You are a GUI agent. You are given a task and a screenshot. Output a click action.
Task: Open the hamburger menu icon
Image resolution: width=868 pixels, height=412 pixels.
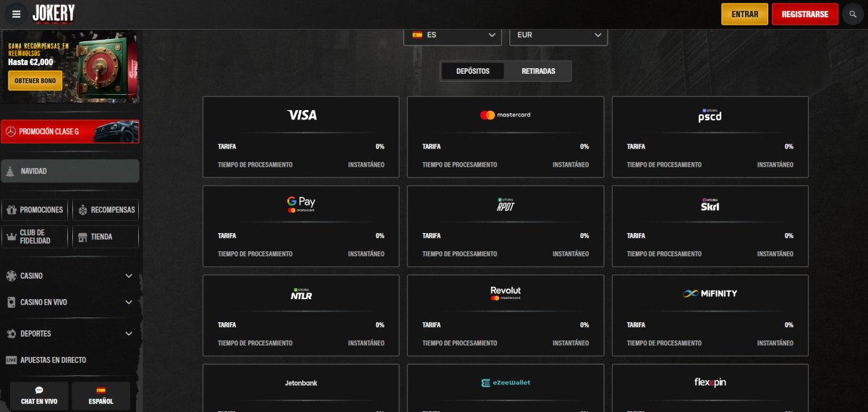point(16,14)
